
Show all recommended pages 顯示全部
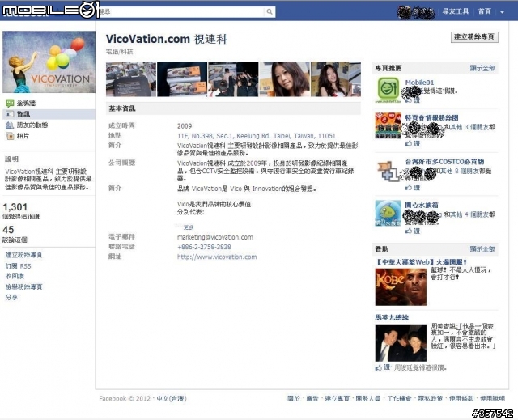click(482, 68)
